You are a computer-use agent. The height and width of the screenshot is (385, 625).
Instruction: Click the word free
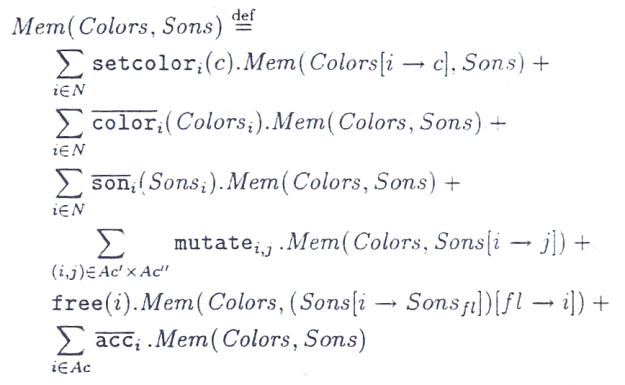coord(77,302)
